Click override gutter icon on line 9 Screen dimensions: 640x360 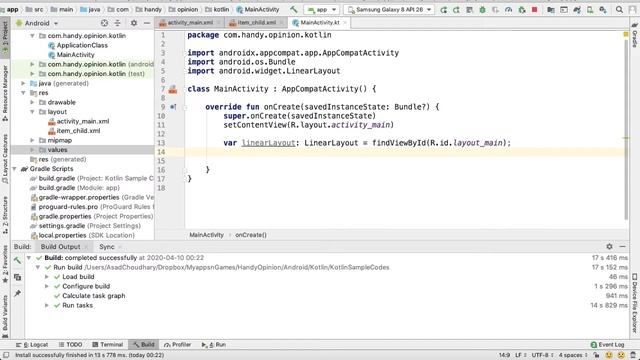[x=173, y=107]
